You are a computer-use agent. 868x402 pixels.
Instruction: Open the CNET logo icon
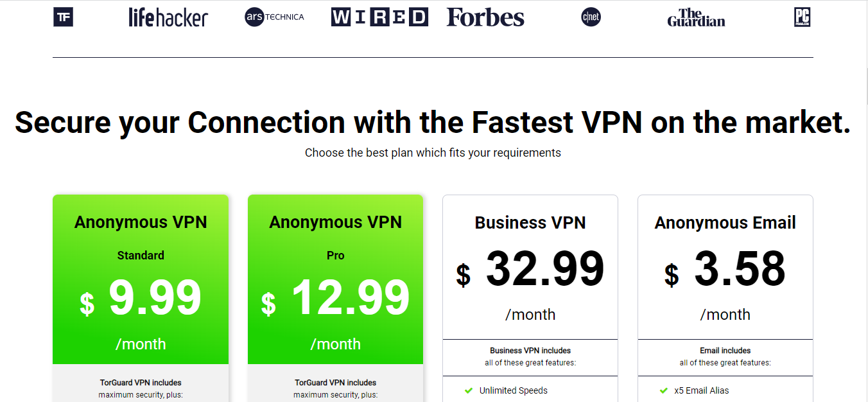click(x=591, y=17)
